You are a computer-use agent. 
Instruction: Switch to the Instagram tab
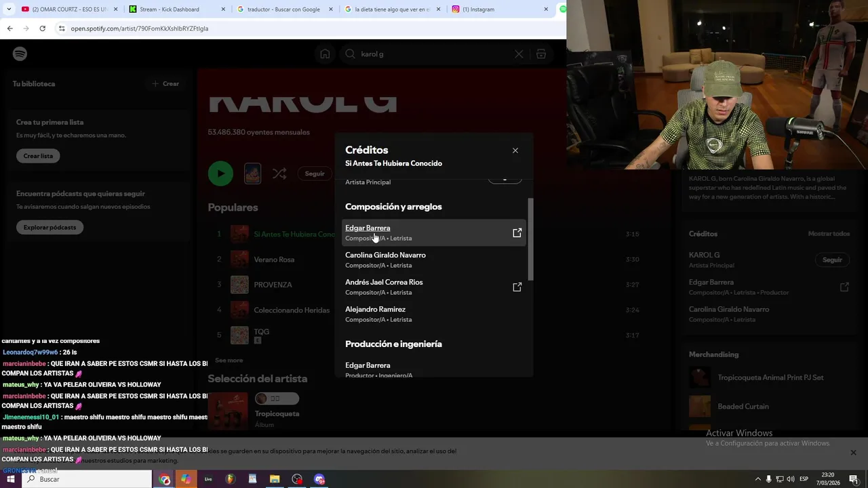(498, 9)
